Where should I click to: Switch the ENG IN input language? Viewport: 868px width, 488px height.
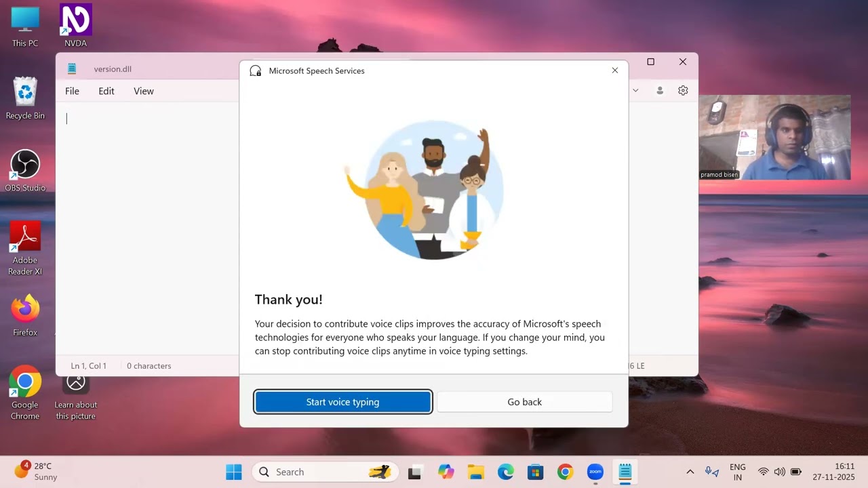738,472
